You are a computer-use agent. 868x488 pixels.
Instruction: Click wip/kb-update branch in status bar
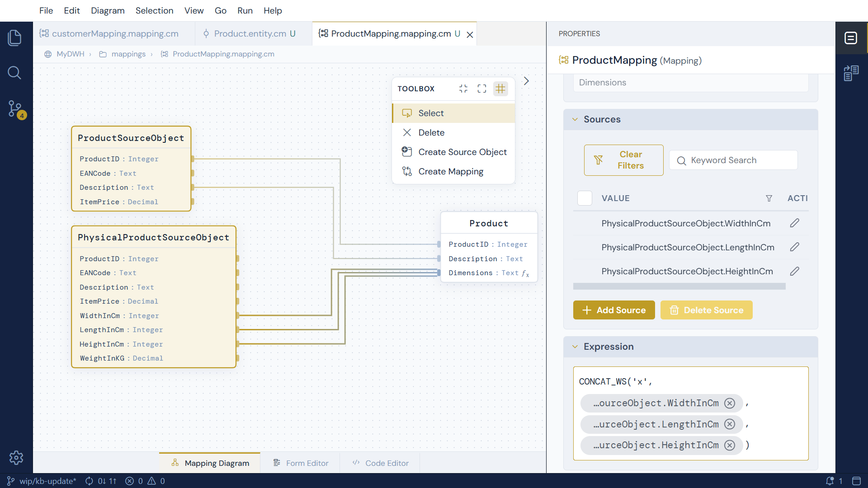[42, 481]
